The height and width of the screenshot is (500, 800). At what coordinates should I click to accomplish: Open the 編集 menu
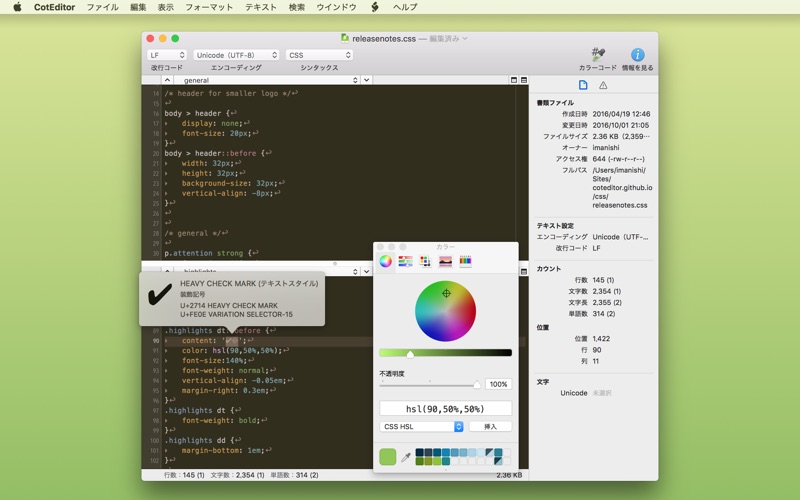point(138,7)
